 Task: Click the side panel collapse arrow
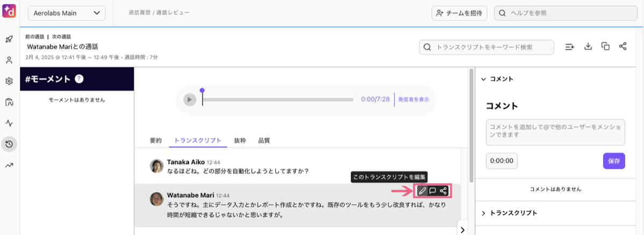[x=462, y=230]
